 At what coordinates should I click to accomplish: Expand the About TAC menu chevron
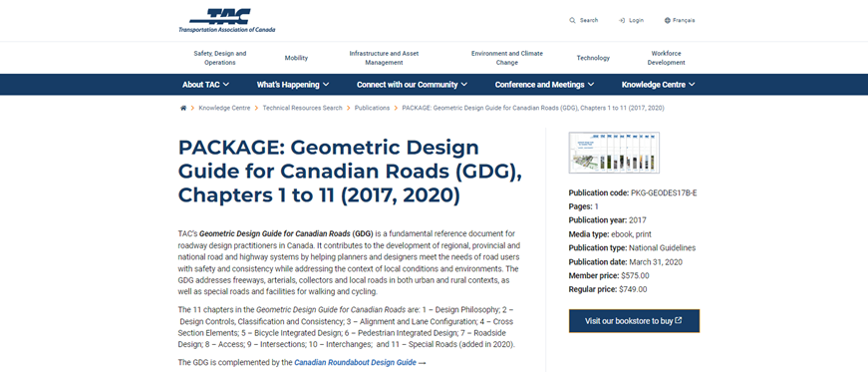[x=226, y=85]
